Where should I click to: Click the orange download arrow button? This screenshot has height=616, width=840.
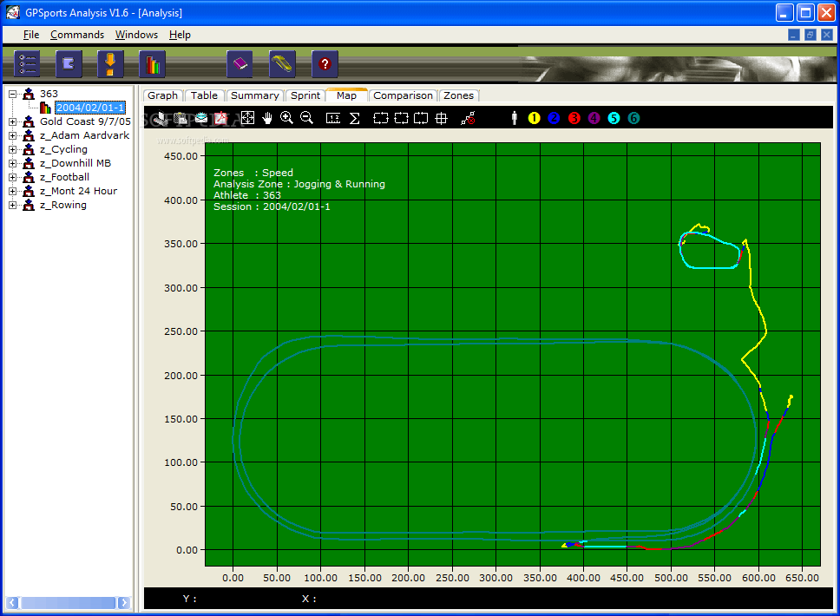pyautogui.click(x=110, y=64)
